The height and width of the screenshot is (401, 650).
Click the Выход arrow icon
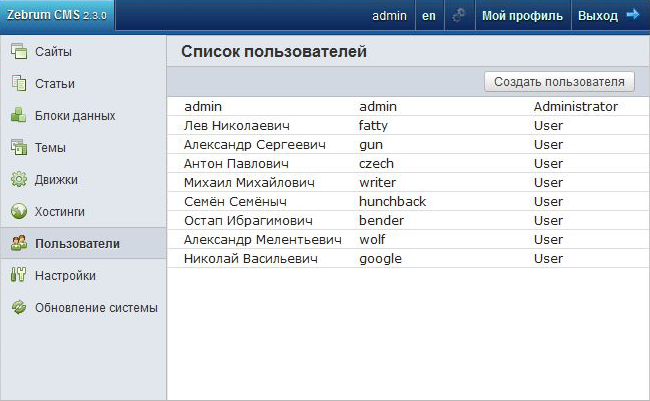point(633,15)
